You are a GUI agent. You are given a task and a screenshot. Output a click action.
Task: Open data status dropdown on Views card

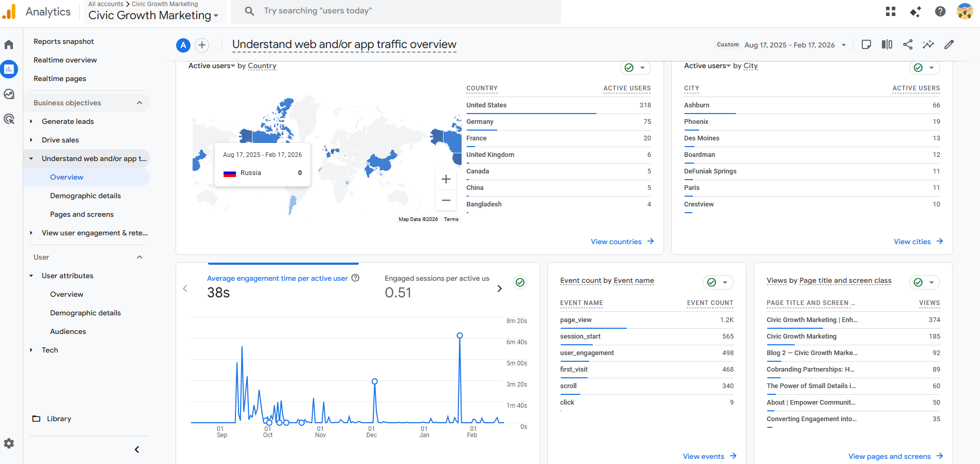tap(925, 282)
